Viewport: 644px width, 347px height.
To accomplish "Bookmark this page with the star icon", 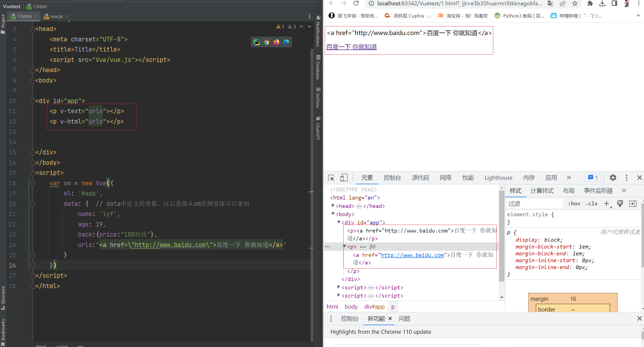I will click(x=575, y=3).
